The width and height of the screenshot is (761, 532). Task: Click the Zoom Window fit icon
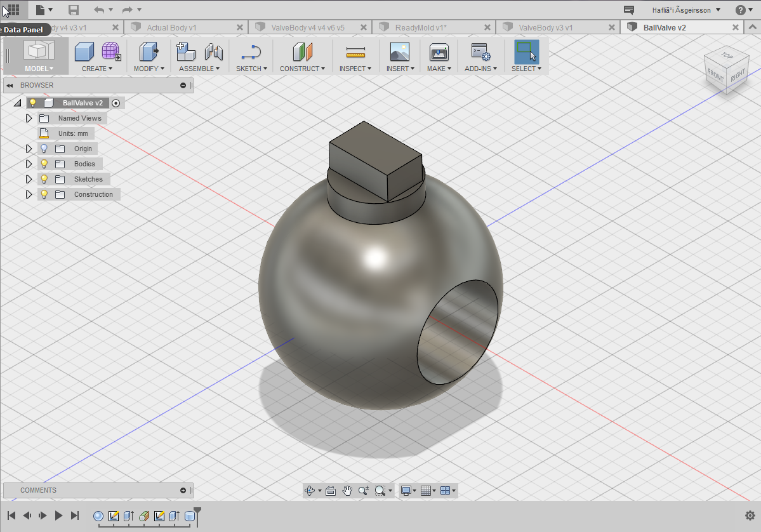380,491
